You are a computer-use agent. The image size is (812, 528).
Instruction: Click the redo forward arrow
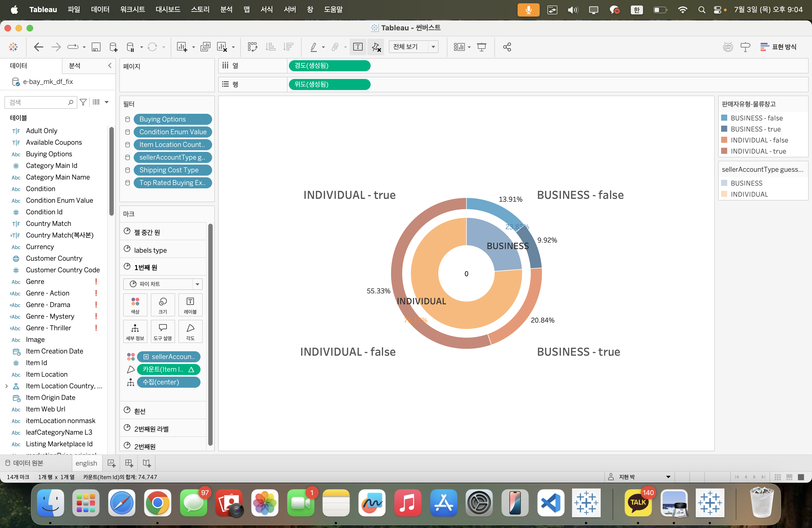click(56, 47)
